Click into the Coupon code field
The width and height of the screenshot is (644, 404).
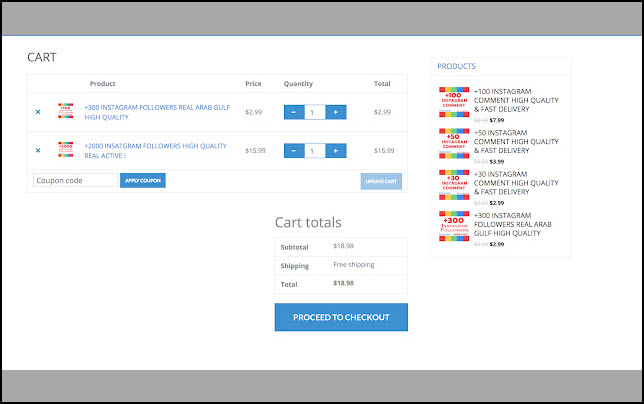click(x=76, y=180)
